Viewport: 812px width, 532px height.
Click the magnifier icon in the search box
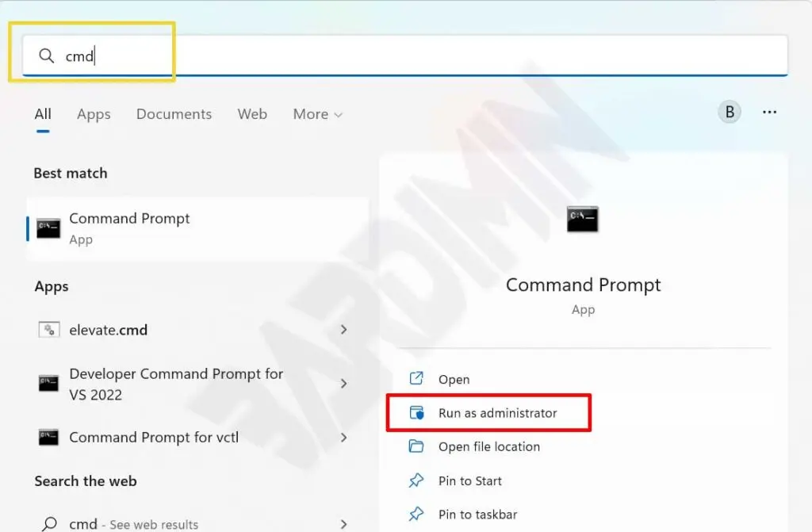(x=47, y=55)
